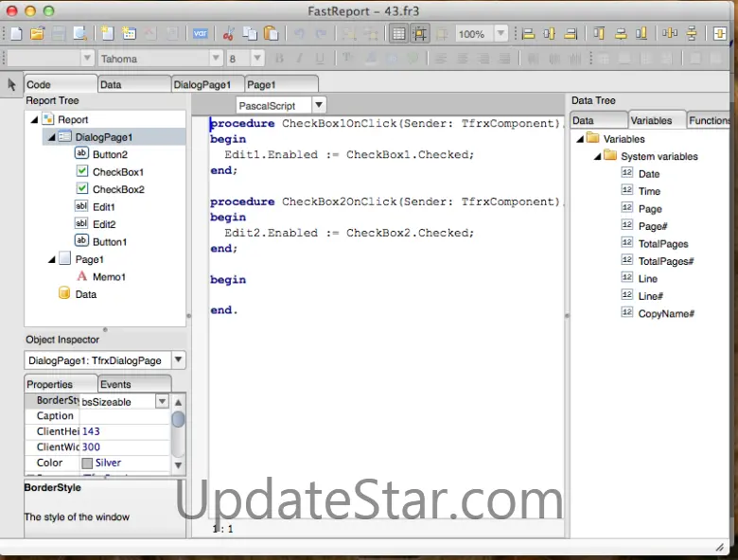Open the font size 8 dropdown
This screenshot has height=560, width=738.
coord(257,59)
